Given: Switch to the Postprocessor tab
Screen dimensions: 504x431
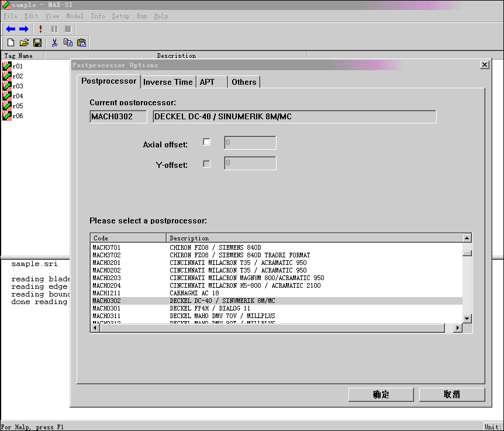Looking at the screenshot, I should (x=109, y=81).
